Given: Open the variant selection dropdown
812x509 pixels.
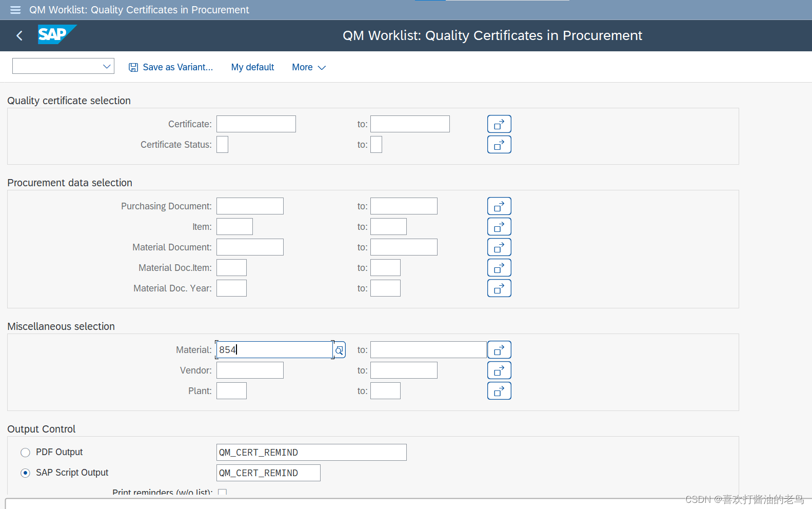Looking at the screenshot, I should point(63,66).
